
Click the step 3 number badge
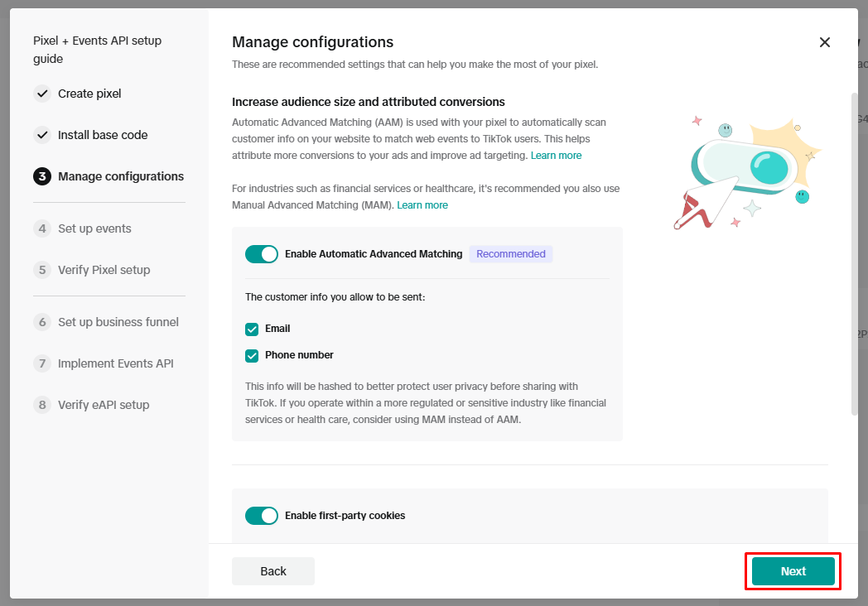(42, 176)
